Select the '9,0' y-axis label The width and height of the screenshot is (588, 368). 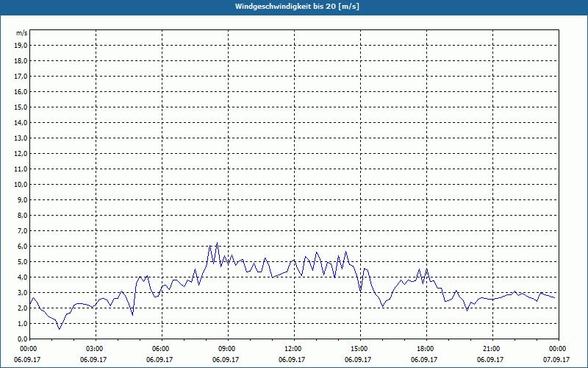(x=22, y=199)
